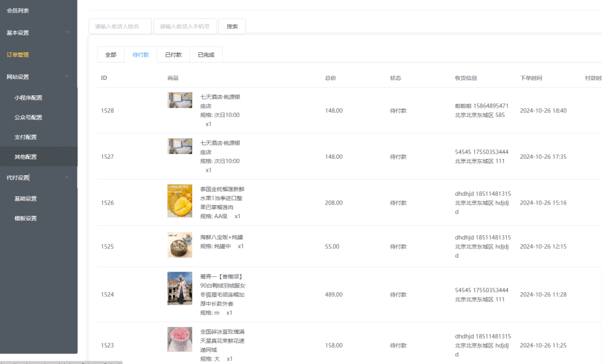Focus the 收货人手机号 input field
This screenshot has height=364, width=602.
click(x=185, y=26)
